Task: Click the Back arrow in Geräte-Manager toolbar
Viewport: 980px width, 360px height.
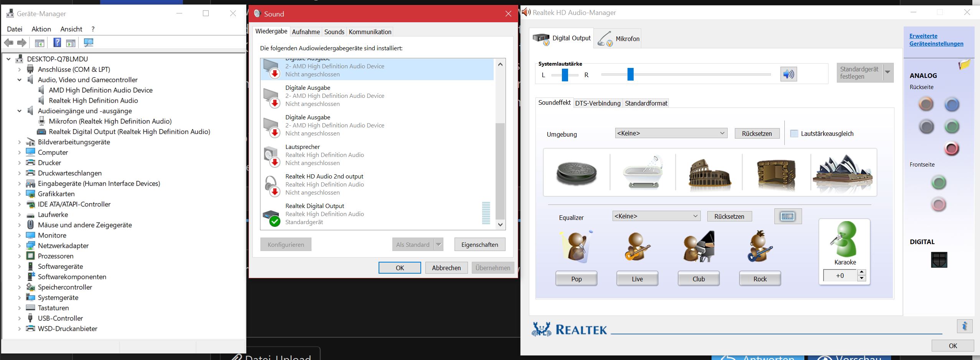Action: pyautogui.click(x=9, y=43)
